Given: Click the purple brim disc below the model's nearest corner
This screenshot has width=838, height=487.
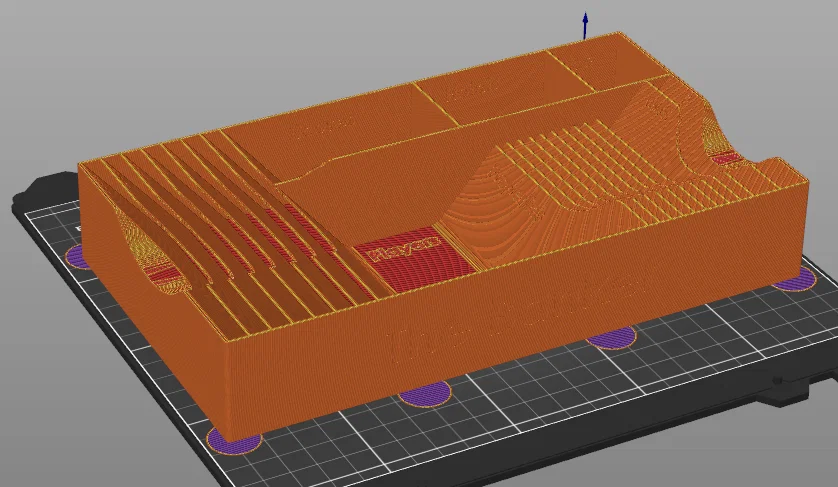Looking at the screenshot, I should point(234,442).
